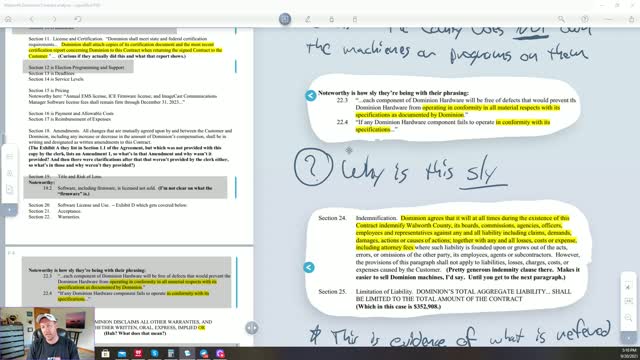Click the 'Section 15 is Pricing' line
The width and height of the screenshot is (640, 360).
[x=49, y=90]
